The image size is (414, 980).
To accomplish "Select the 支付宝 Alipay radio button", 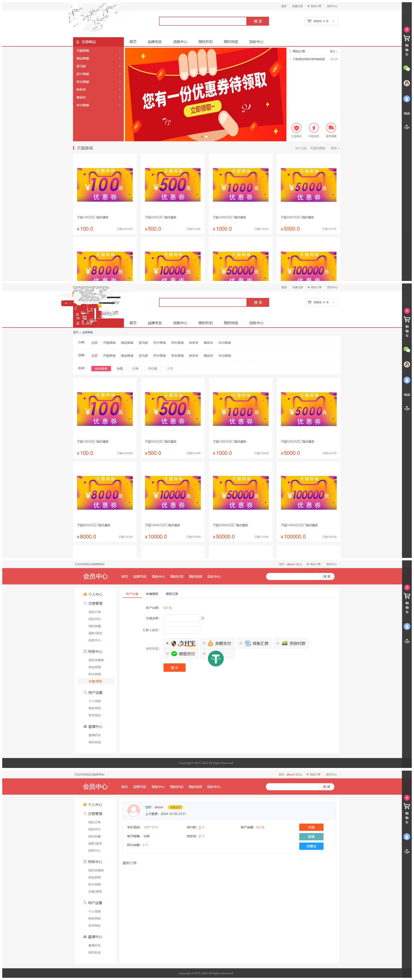I will coord(167,643).
